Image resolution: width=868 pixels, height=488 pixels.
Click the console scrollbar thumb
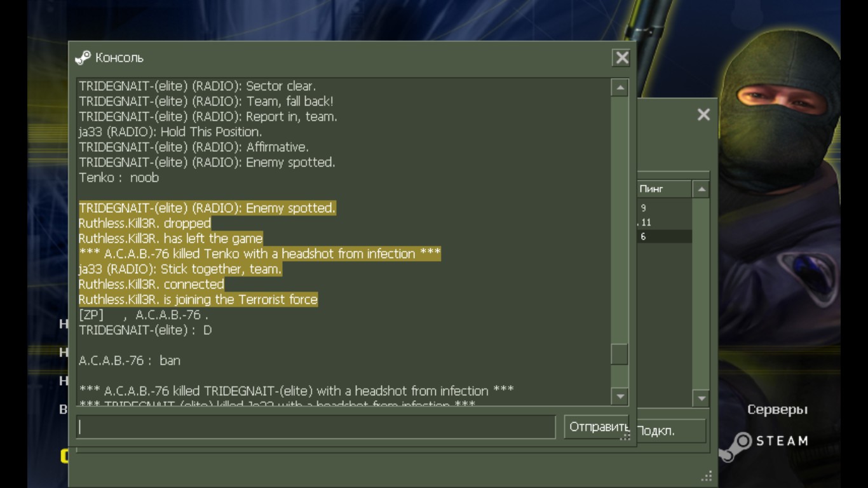(x=620, y=354)
